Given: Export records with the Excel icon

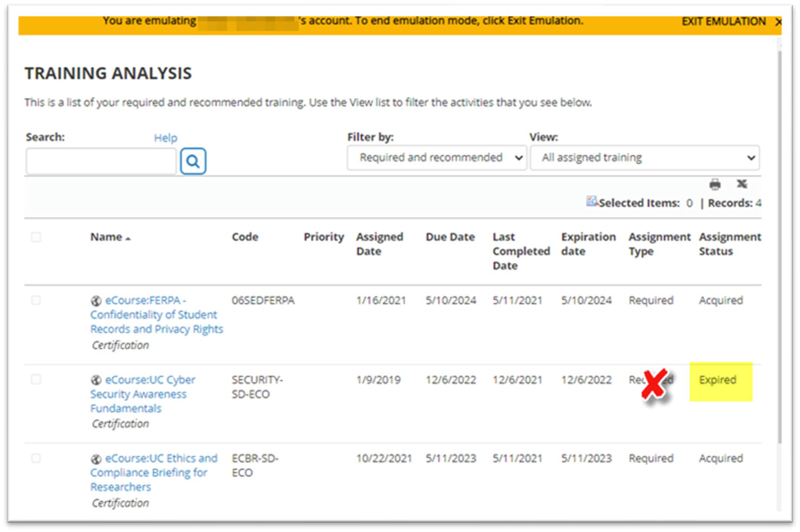Looking at the screenshot, I should [x=742, y=184].
